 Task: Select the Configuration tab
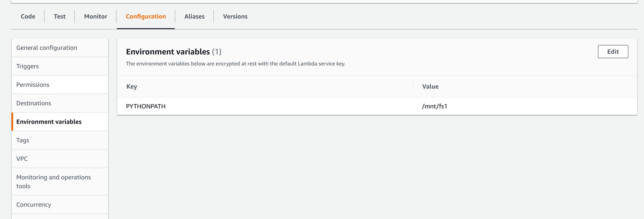(146, 17)
